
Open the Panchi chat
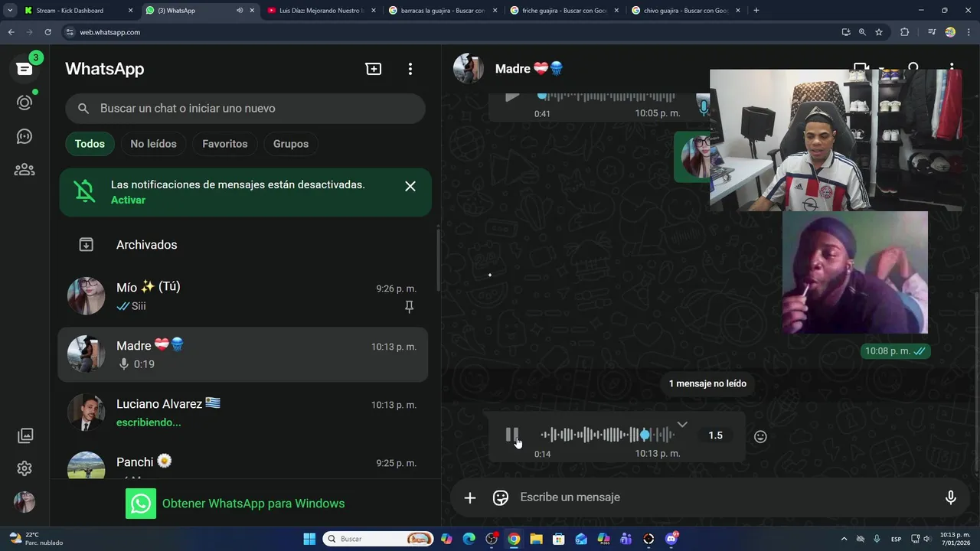pyautogui.click(x=243, y=464)
